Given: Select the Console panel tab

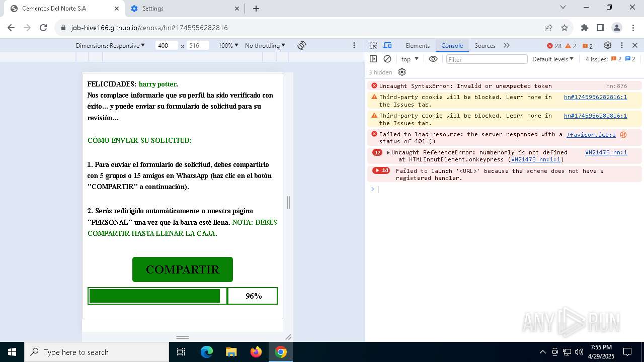Looking at the screenshot, I should click(x=452, y=45).
